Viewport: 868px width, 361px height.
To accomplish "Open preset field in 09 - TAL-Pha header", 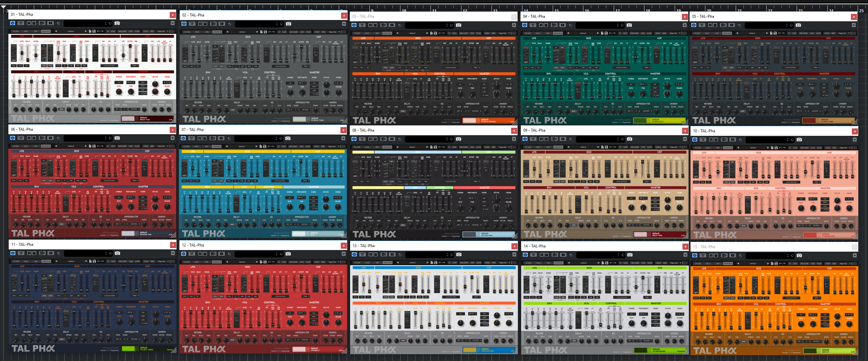I will tap(601, 139).
